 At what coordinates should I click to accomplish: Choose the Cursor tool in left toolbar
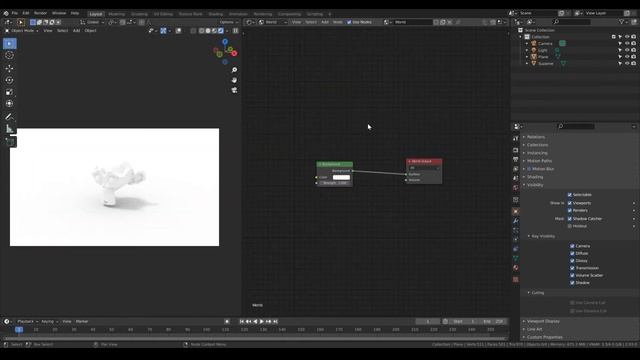pos(9,55)
